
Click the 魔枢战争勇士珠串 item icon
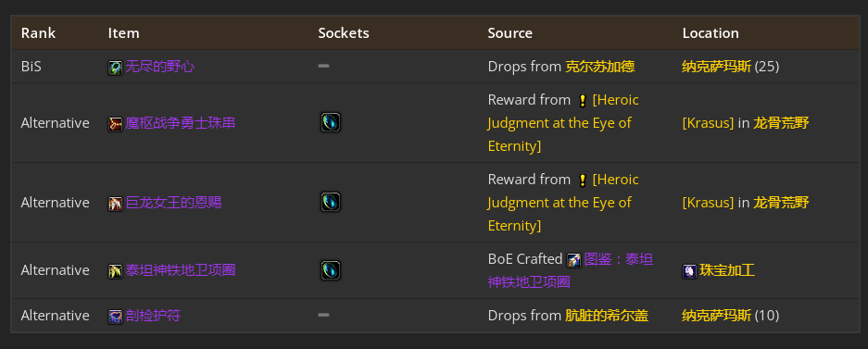click(x=115, y=123)
